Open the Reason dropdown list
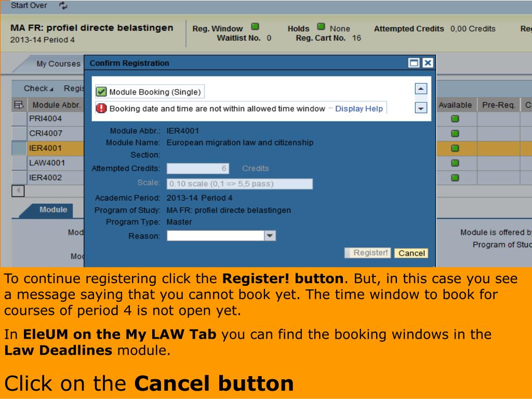The height and width of the screenshot is (399, 532). pyautogui.click(x=270, y=235)
